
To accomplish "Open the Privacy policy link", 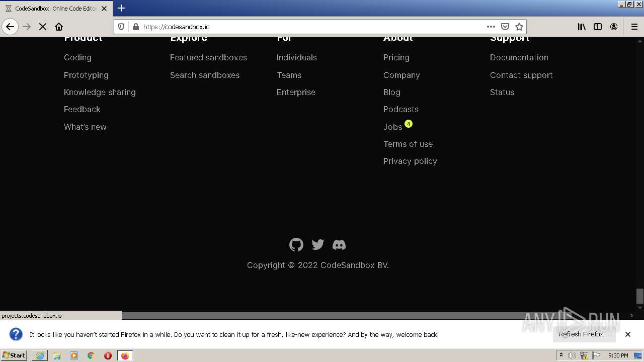I will coord(410,161).
